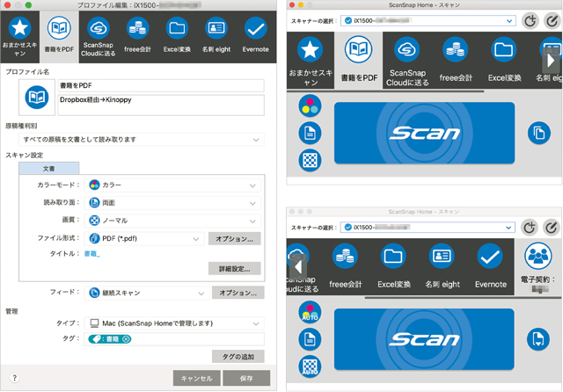The width and height of the screenshot is (563, 392).
Task: Click scanning side icon in upper scan window
Action: [x=310, y=133]
